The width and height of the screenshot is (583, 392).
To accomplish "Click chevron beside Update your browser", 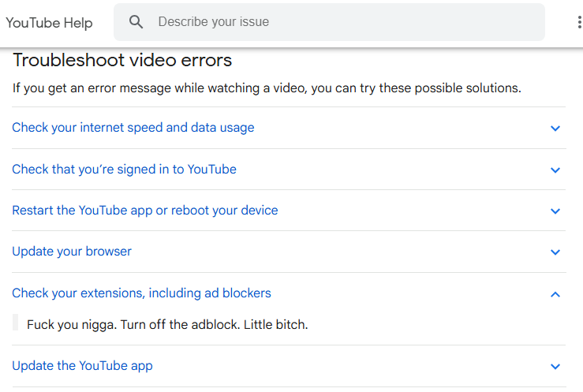I will [x=555, y=252].
